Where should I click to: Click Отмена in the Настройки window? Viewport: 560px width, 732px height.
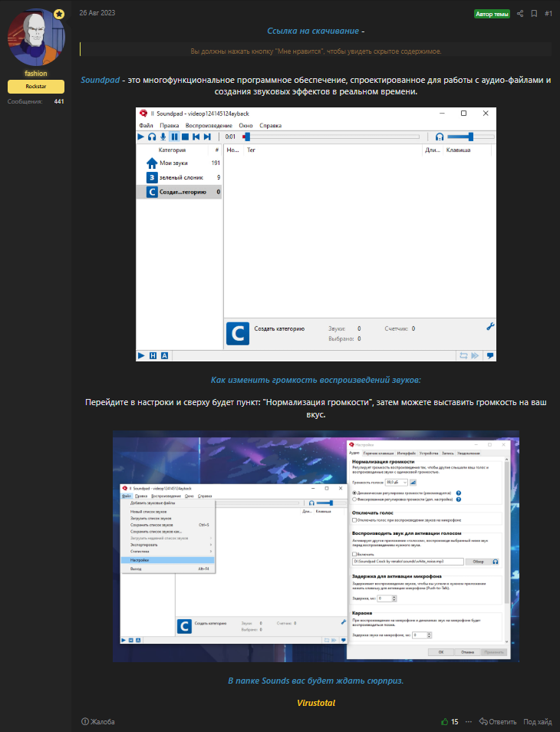[x=468, y=652]
